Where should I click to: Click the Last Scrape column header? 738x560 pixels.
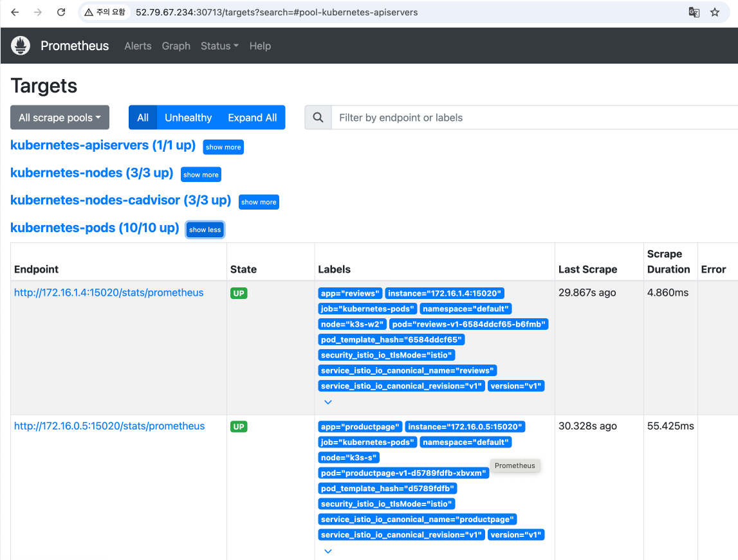[587, 269]
